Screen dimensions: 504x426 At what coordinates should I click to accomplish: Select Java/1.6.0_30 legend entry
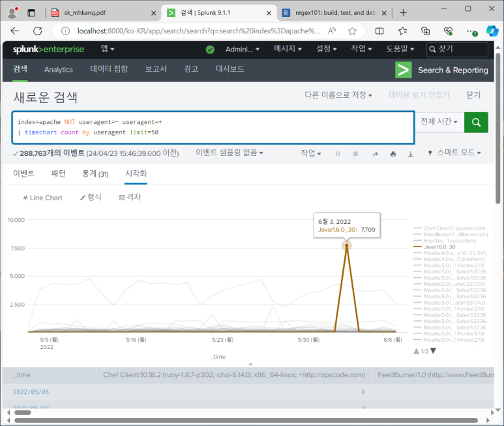434,247
